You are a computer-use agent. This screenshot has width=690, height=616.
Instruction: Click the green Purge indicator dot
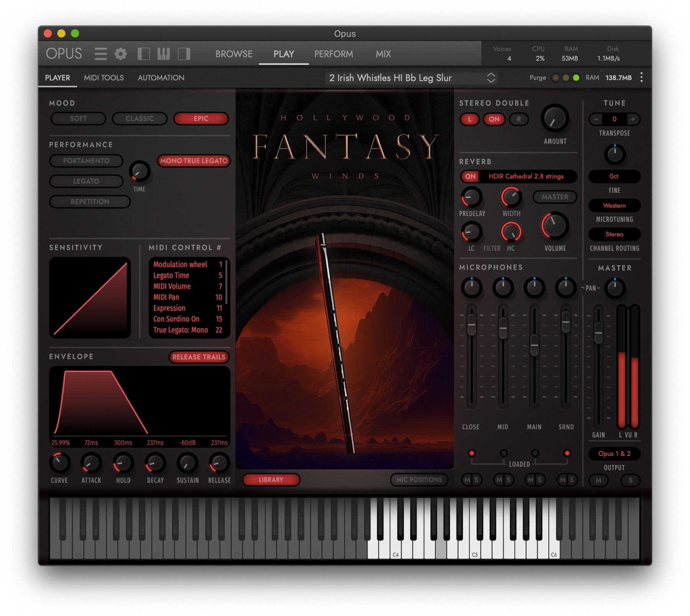(576, 78)
